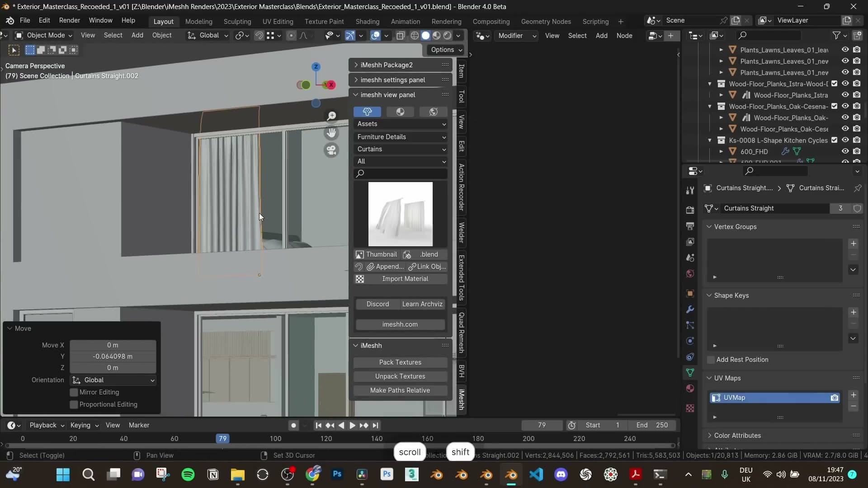Open the Modifiers wrench tab icon
868x488 pixels.
tap(690, 309)
